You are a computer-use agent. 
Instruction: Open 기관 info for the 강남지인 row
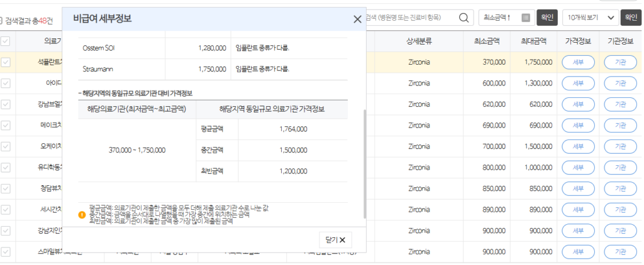point(620,231)
